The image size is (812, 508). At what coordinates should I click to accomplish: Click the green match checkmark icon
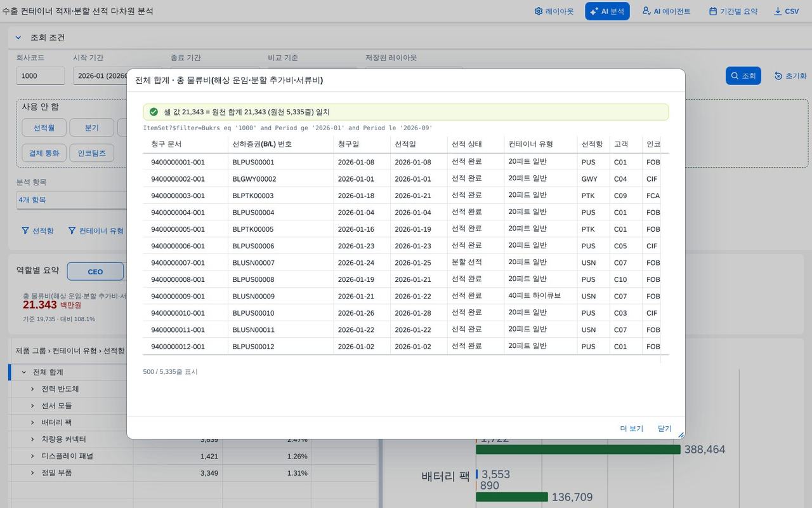click(x=154, y=112)
